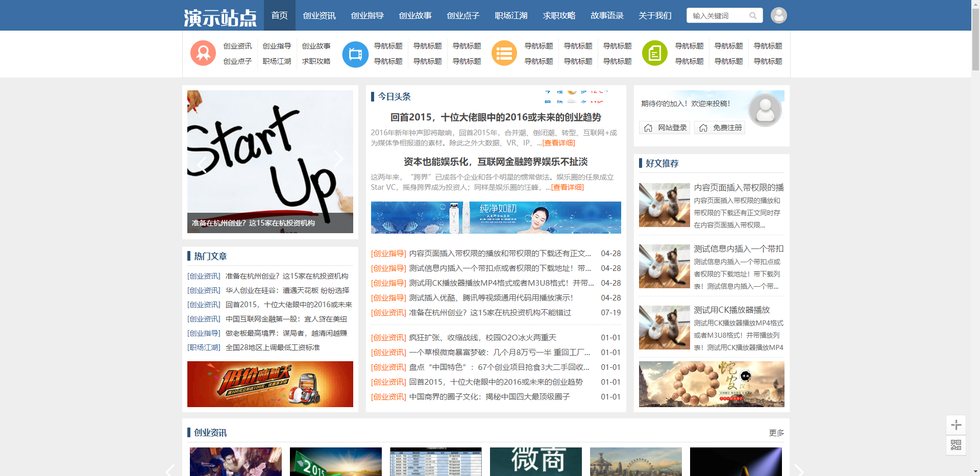Open list item 盘点"中国特色" 67个创业项目
This screenshot has width=980, height=476.
(499, 367)
